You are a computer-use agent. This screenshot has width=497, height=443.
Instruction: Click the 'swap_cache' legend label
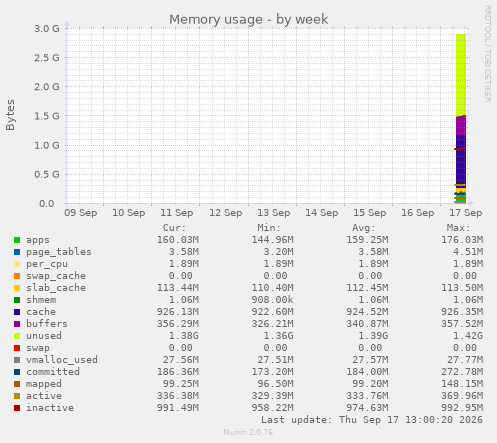pos(56,276)
